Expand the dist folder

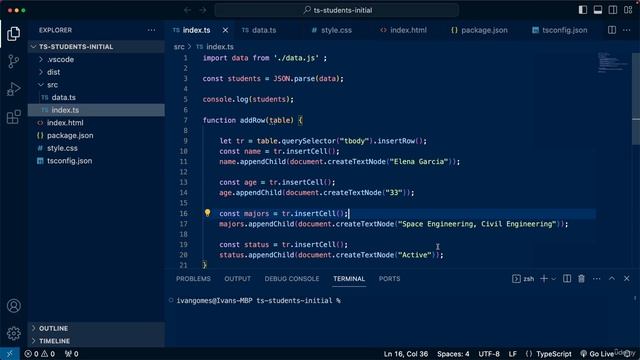click(97, 72)
